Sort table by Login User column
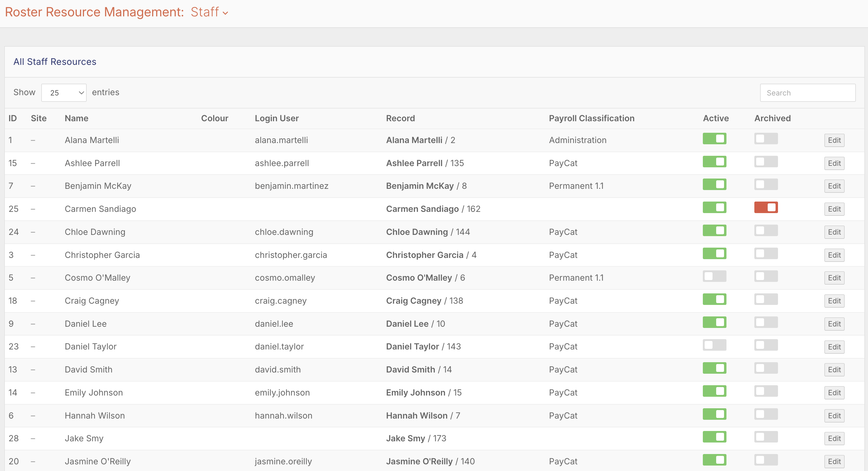This screenshot has width=868, height=471. click(277, 118)
